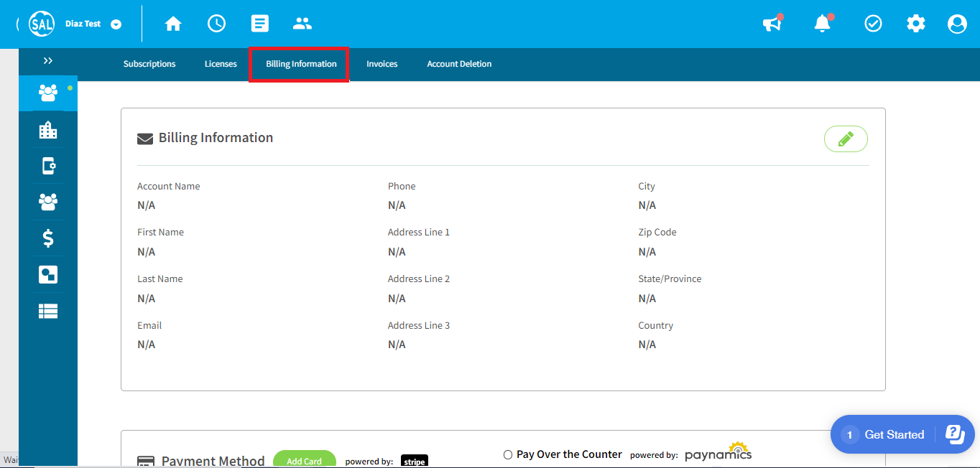Image resolution: width=980 pixels, height=468 pixels.
Task: Open the device settings sidebar icon
Action: [x=48, y=167]
